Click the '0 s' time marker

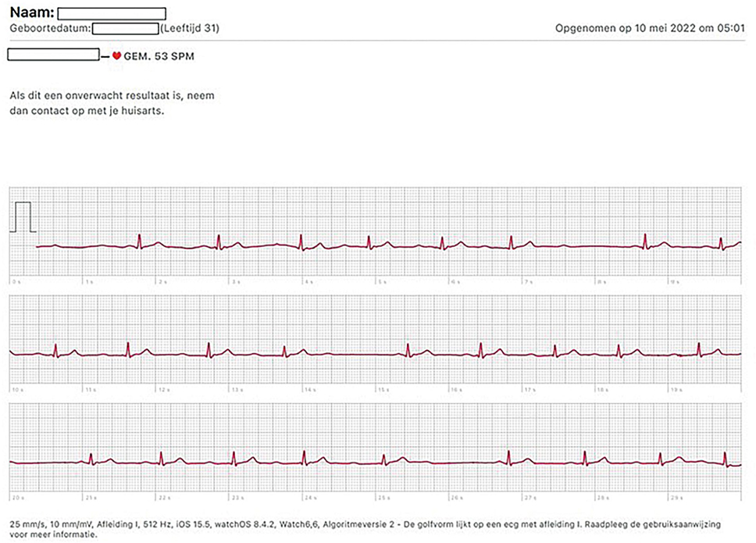(16, 280)
